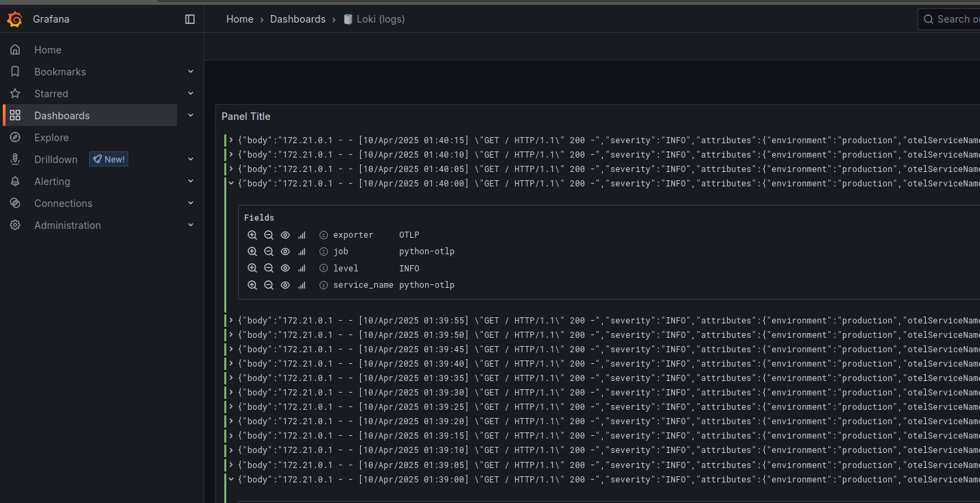Click the filter-out icon for level field

[x=269, y=269]
